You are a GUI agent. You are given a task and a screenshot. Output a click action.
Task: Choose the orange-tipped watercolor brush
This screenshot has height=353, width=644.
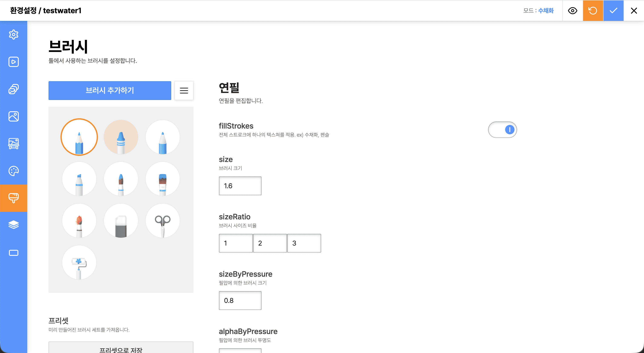(79, 220)
